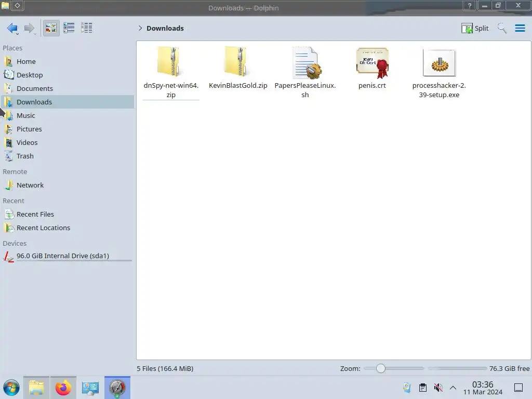
Task: Click the zoom slider handle
Action: [381, 368]
